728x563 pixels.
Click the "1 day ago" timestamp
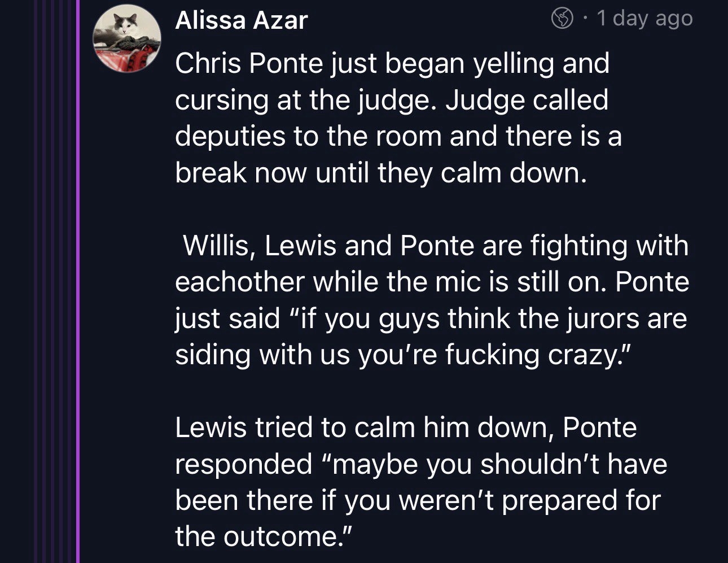[644, 19]
